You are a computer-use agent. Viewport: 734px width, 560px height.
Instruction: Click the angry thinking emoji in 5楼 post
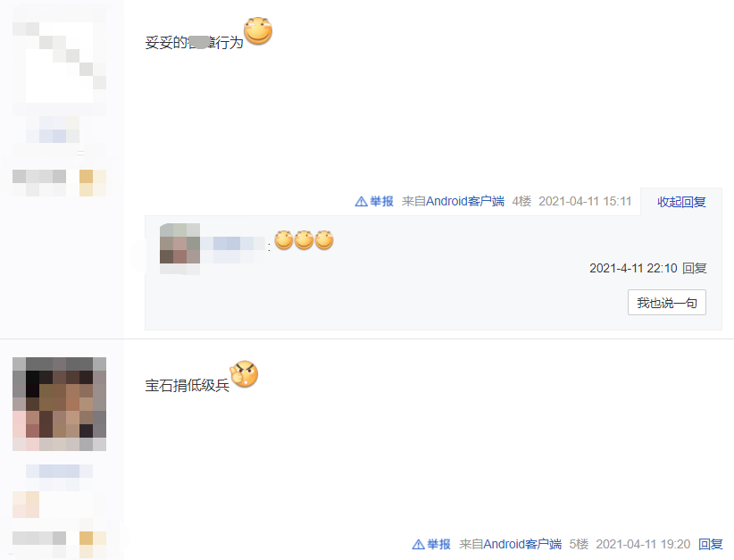(244, 374)
